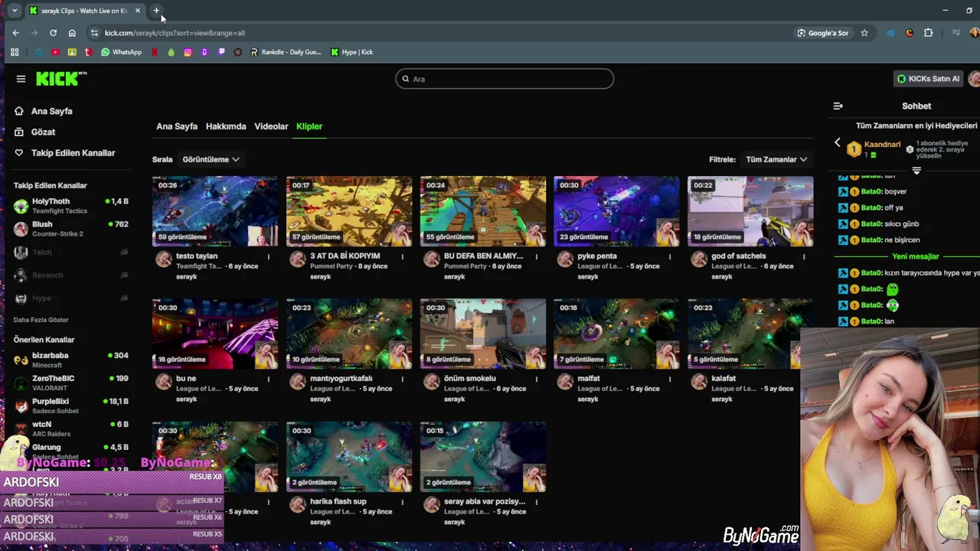Screen dimensions: 980x551
Task: Open the site info icon in address bar
Action: click(94, 33)
